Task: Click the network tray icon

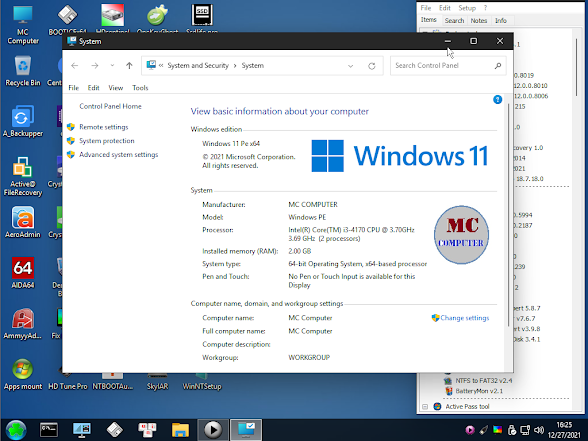Action: click(525, 430)
